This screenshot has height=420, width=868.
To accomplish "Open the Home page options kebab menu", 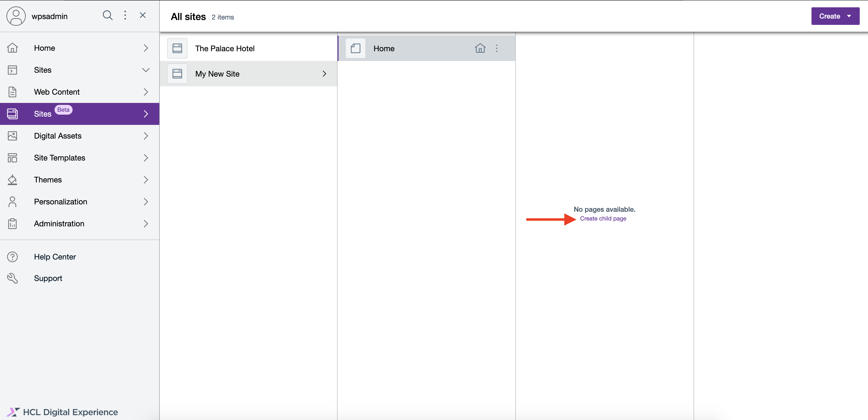I will click(496, 49).
